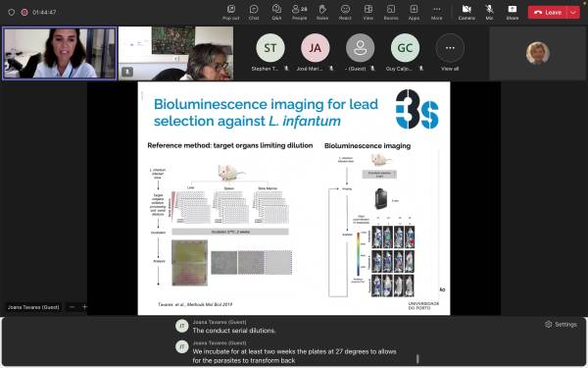Open the Apps menu
588x368 pixels.
pyautogui.click(x=414, y=12)
